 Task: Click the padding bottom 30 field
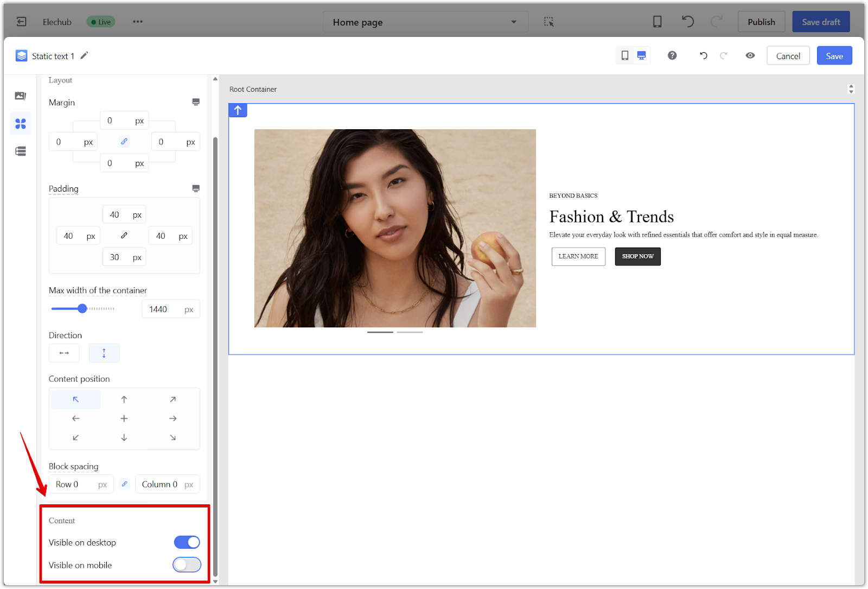coord(124,257)
